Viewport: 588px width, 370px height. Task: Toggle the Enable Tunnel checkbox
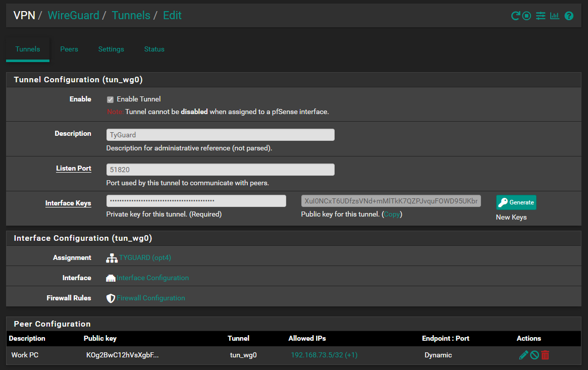pos(111,99)
